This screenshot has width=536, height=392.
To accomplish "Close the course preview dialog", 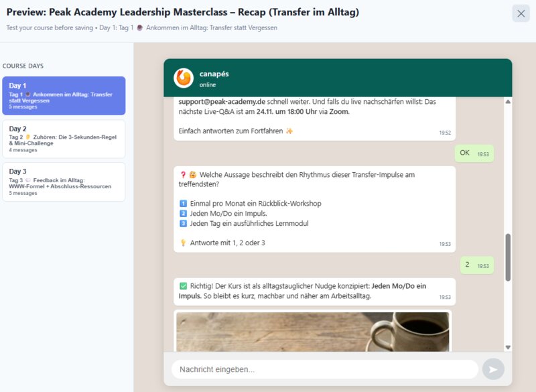I will click(521, 13).
